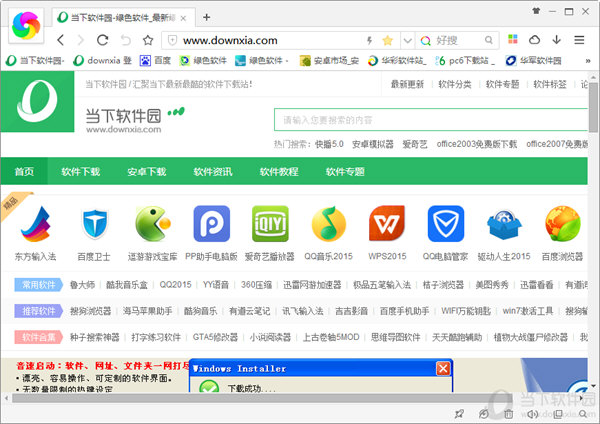Expand more bookmarks chevron
Image resolution: width=600 pixels, height=424 pixels.
pyautogui.click(x=588, y=60)
